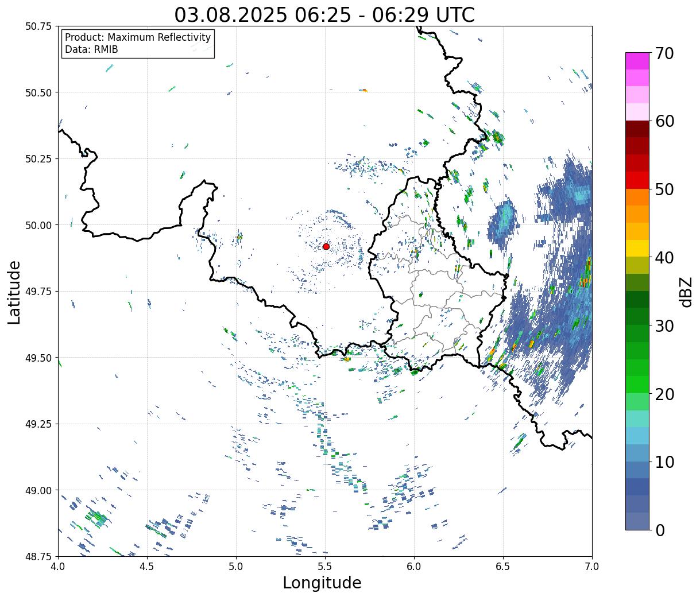Click the bright green colorbar swatch above 20

(x=637, y=385)
